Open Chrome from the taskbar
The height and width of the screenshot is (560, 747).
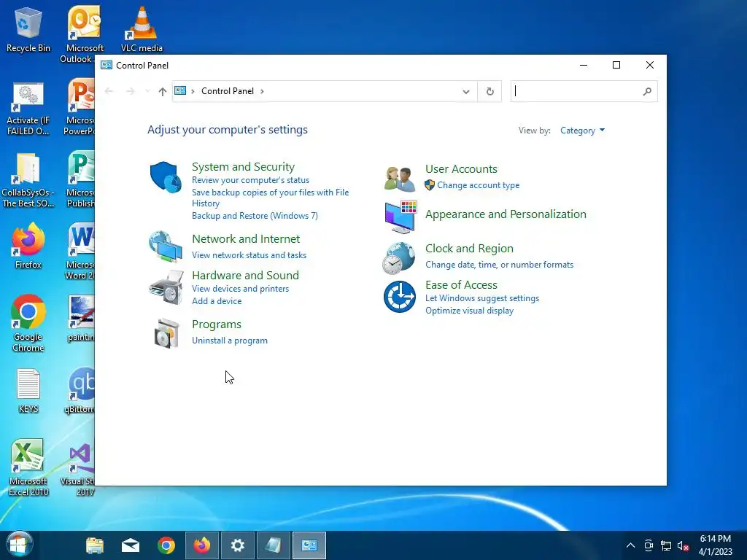[166, 545]
